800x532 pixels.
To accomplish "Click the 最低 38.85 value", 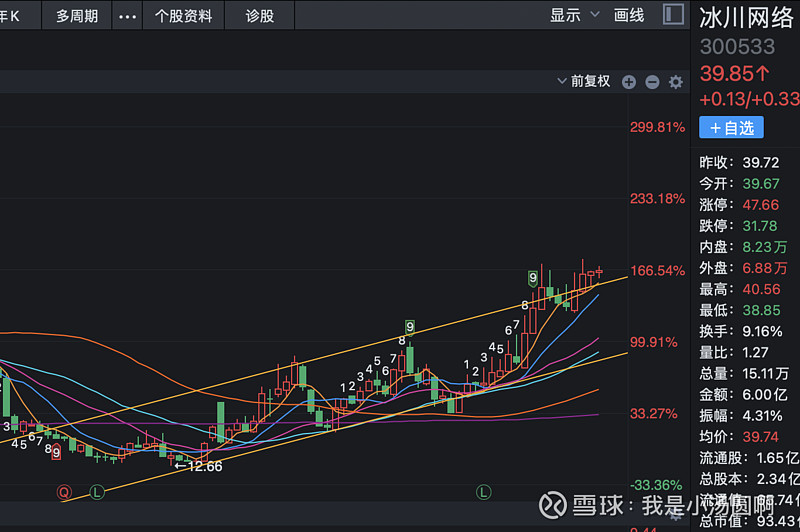I will 761,310.
